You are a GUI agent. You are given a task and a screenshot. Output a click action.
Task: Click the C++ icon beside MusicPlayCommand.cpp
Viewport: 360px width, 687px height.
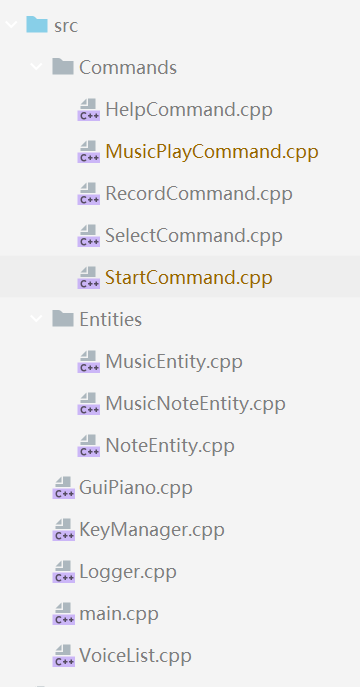(x=88, y=152)
